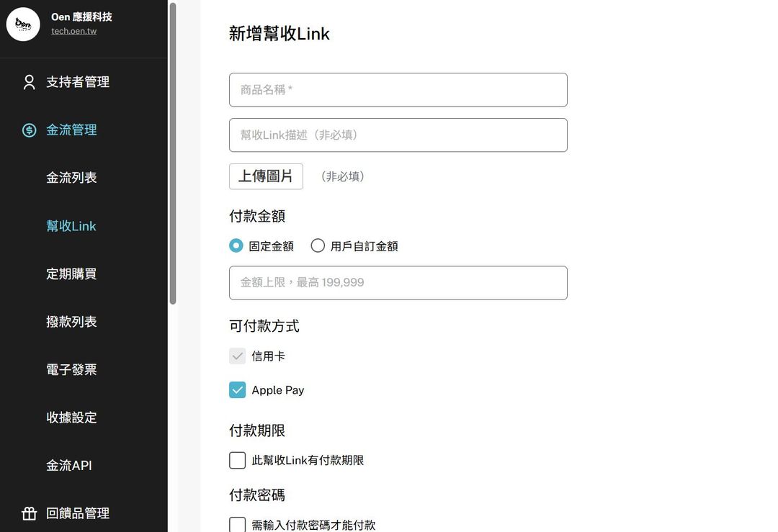Viewport: 778px width, 532px height.
Task: Select the 支持者管理 person icon
Action: [28, 81]
